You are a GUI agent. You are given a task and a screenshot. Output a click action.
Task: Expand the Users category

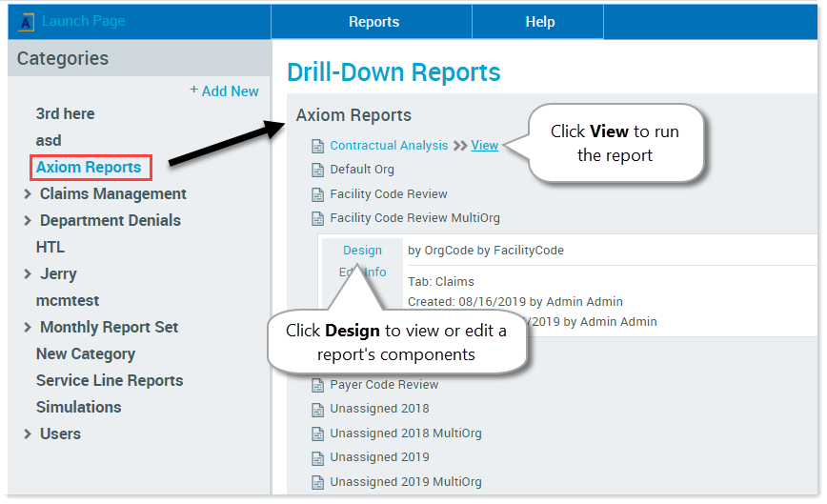[x=27, y=434]
